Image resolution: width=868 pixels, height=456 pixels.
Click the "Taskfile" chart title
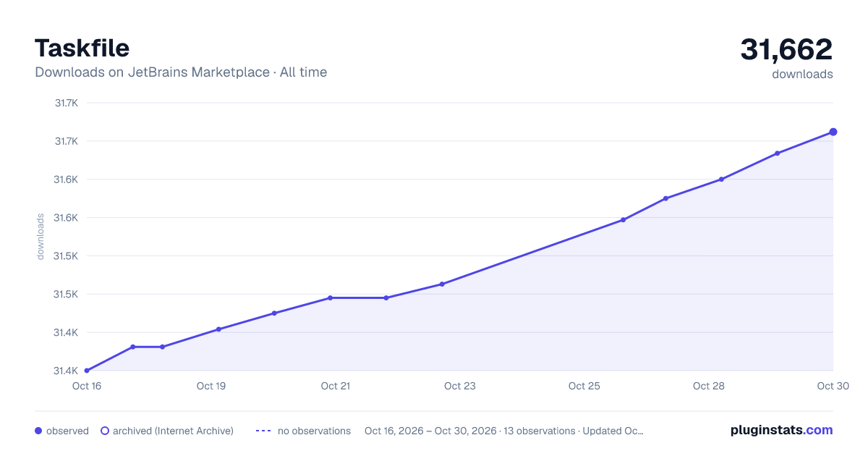click(x=82, y=48)
